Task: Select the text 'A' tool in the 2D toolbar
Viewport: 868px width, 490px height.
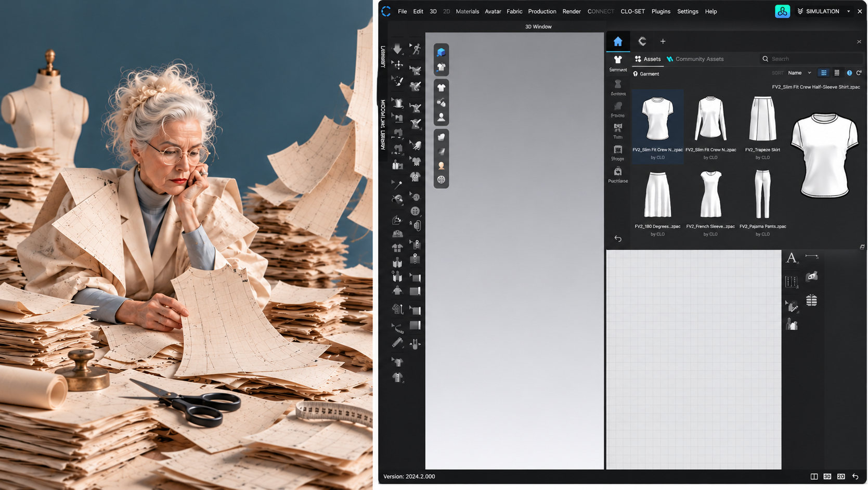Action: click(792, 257)
